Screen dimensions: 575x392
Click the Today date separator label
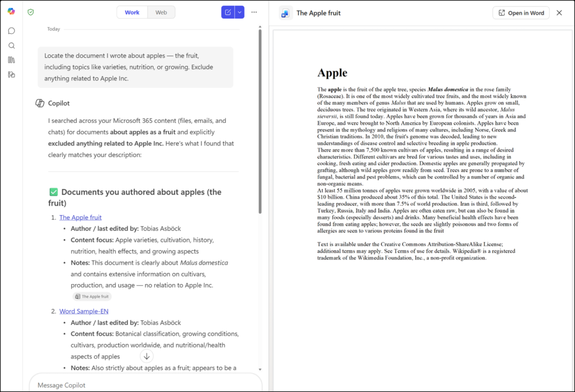tap(53, 29)
